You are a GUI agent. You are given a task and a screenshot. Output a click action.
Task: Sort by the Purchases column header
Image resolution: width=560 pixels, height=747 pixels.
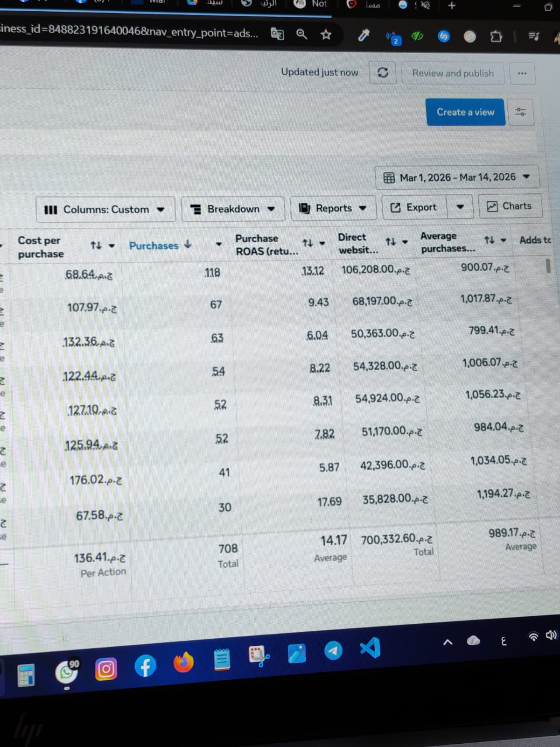tap(154, 246)
